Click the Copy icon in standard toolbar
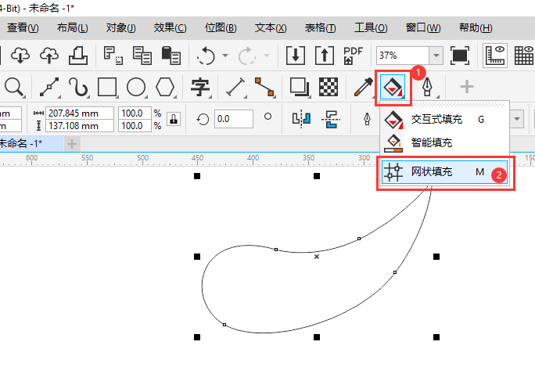This screenshot has height=392, width=535. click(x=142, y=56)
